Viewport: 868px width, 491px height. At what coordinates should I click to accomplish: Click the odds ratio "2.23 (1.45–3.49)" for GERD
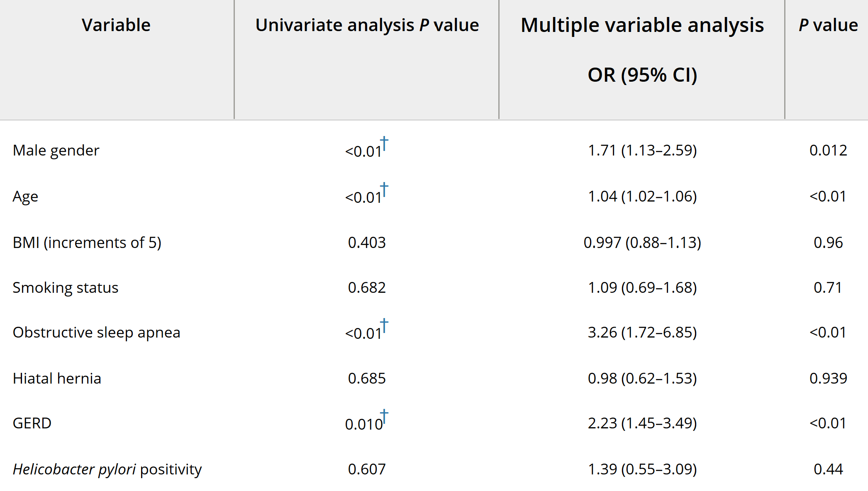(x=642, y=423)
